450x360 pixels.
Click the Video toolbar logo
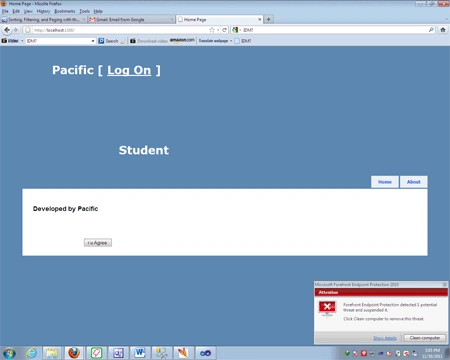pos(10,41)
